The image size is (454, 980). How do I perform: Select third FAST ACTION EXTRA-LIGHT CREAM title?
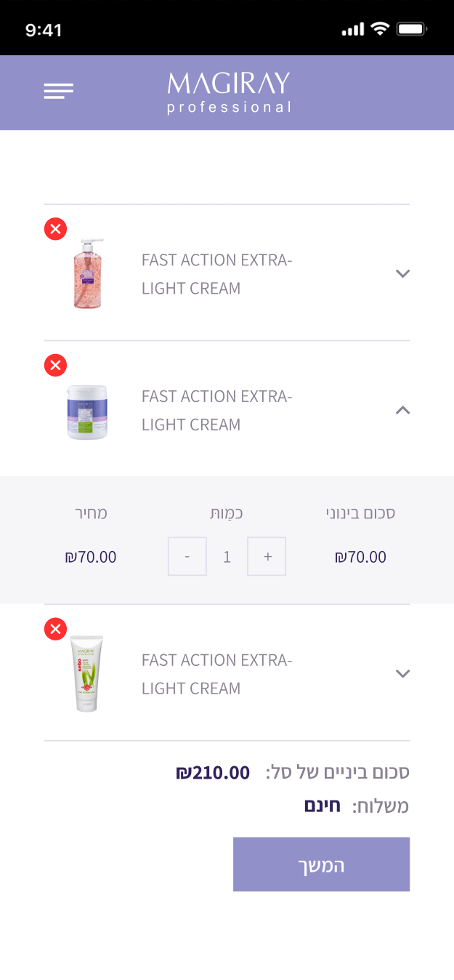coord(216,674)
